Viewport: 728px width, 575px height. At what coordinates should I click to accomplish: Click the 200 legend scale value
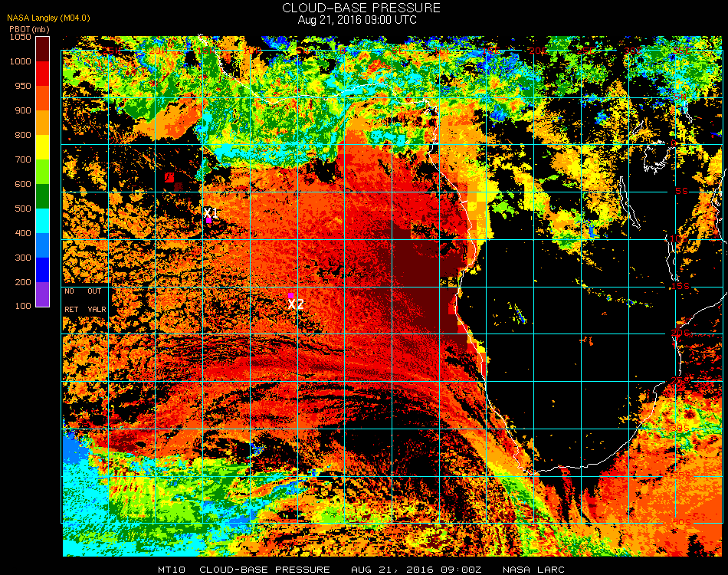pyautogui.click(x=23, y=282)
